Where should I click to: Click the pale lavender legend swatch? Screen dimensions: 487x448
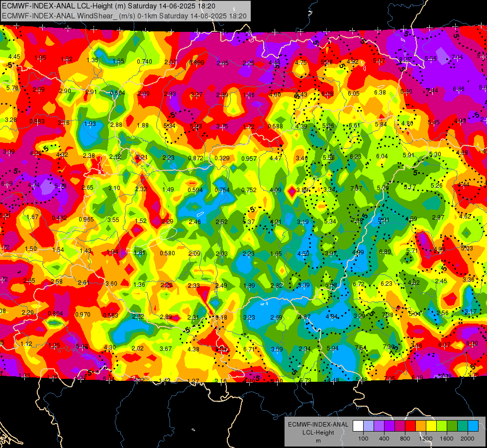[x=369, y=426]
